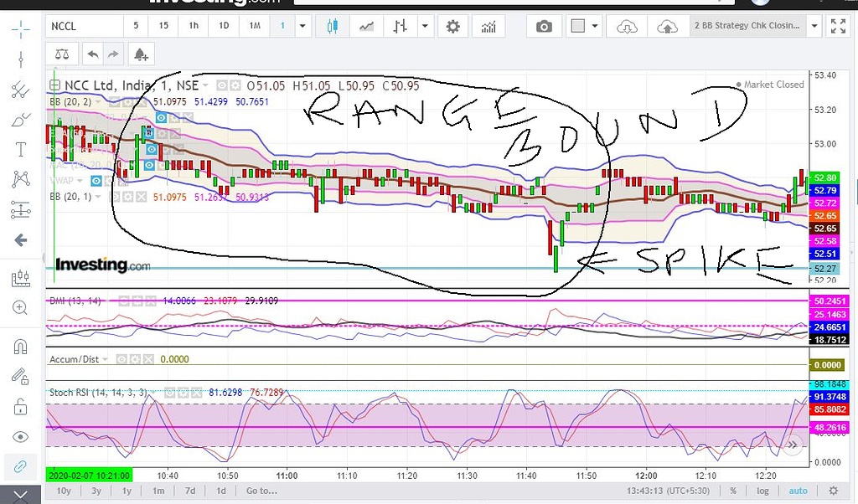Select the candlestick chart style icon
Screen dimensions: 858x504
point(333,26)
